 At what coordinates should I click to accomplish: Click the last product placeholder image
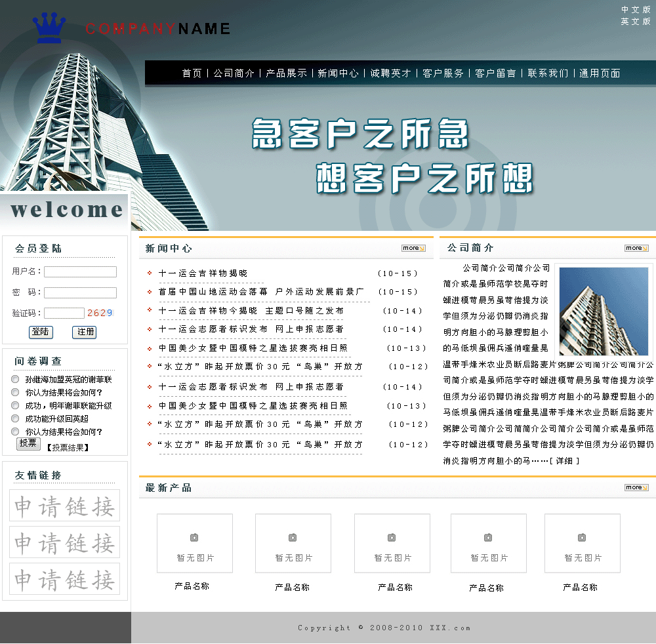coord(582,543)
